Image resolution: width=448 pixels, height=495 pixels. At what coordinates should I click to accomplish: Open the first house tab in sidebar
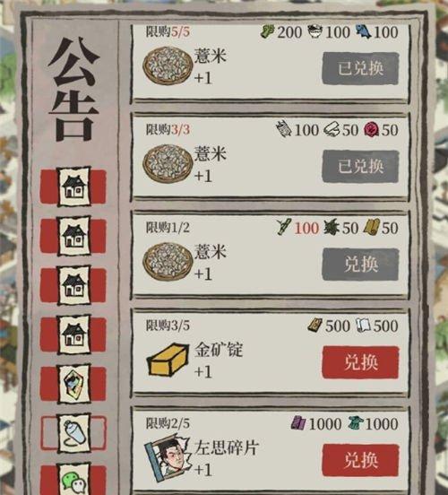click(x=73, y=187)
